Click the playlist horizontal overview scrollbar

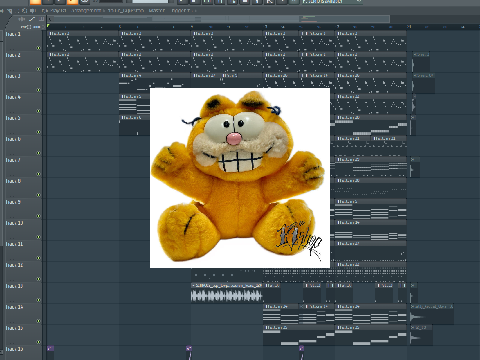point(218,19)
